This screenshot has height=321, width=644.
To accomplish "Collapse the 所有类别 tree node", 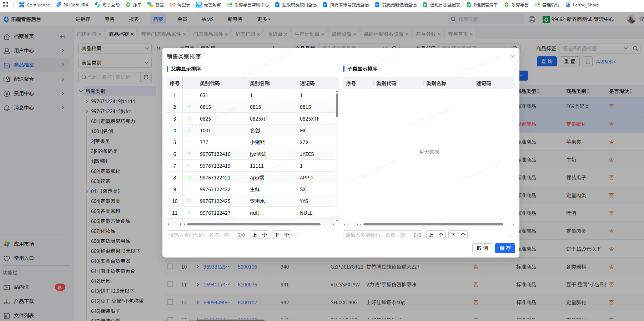I will tap(81, 91).
